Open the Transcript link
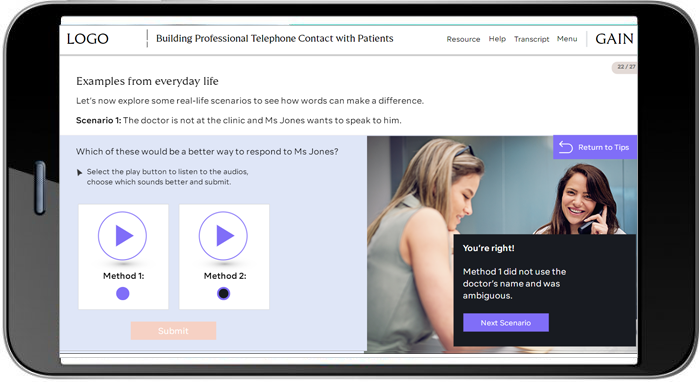 point(532,39)
